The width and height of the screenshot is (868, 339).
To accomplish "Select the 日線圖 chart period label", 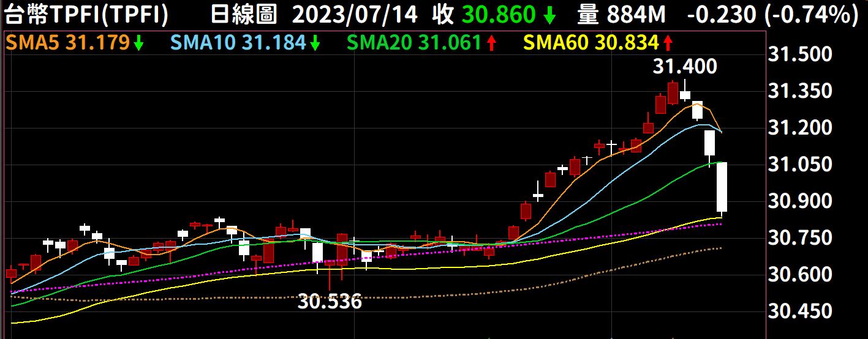I will pos(244,15).
